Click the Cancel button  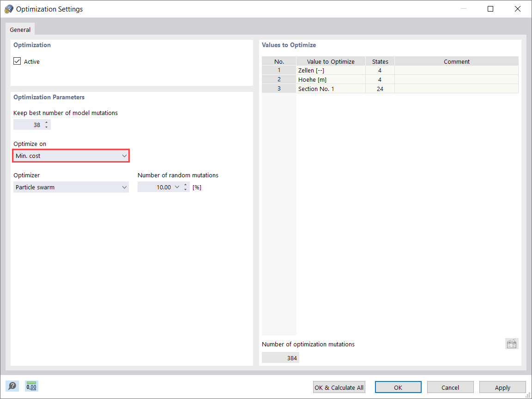[450, 387]
